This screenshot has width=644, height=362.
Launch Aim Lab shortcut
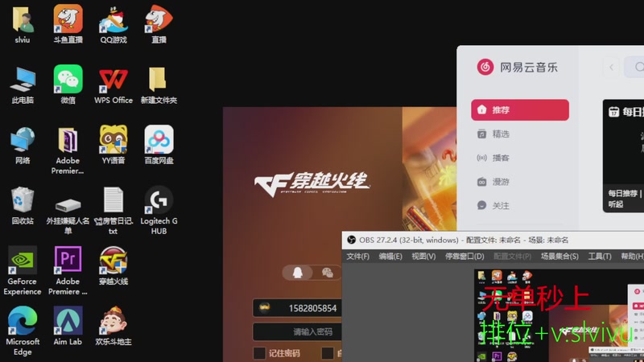68,320
